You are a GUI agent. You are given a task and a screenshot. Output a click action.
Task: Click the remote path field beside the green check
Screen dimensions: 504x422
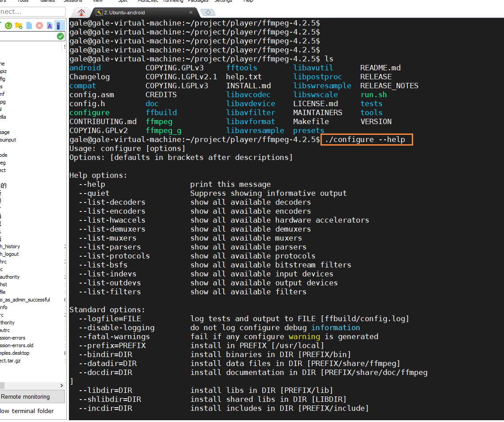click(x=28, y=36)
